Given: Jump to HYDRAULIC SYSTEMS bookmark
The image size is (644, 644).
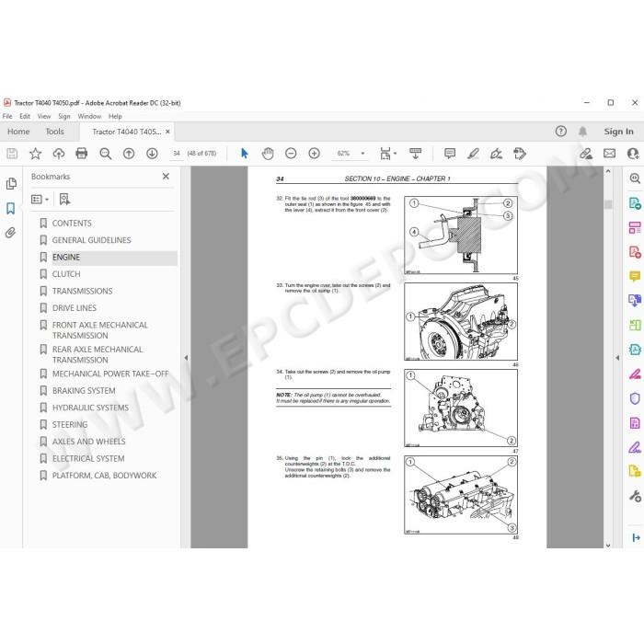Looking at the screenshot, I should 90,408.
